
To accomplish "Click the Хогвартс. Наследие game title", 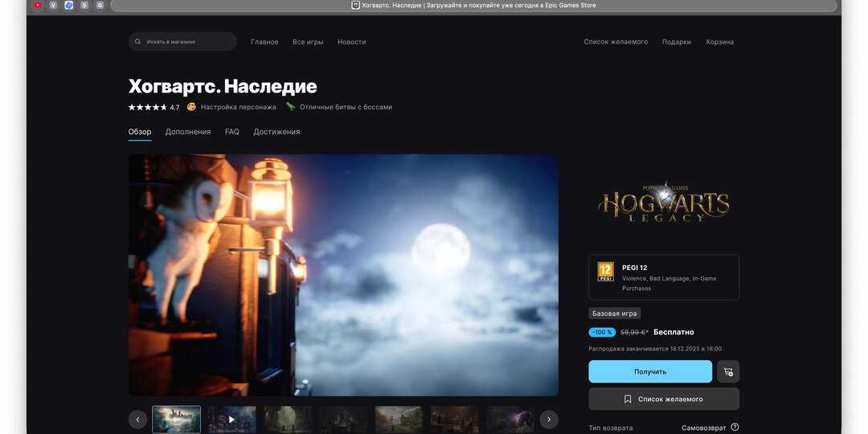I will pyautogui.click(x=223, y=86).
